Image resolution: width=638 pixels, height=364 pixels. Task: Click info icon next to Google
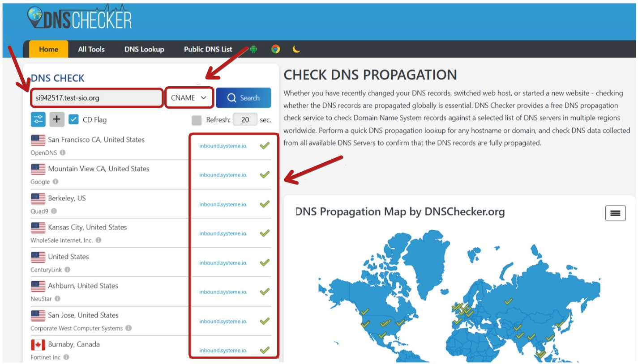(x=56, y=182)
